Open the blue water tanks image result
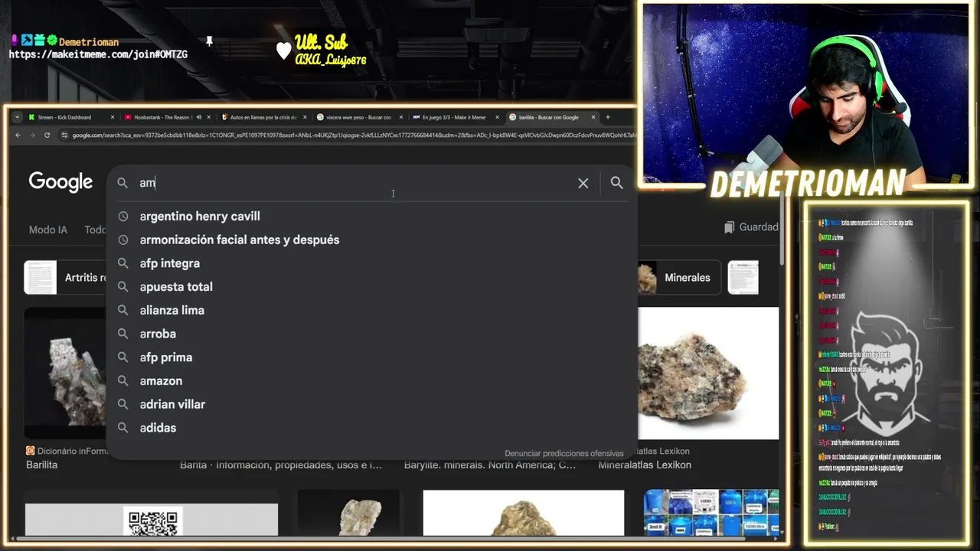Screen dimensions: 980x551 pyautogui.click(x=711, y=513)
